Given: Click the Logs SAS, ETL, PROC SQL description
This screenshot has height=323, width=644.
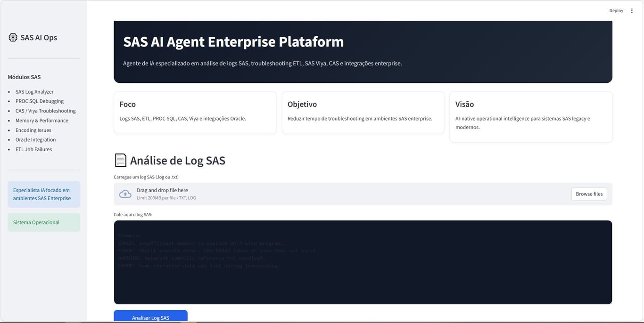Looking at the screenshot, I should point(183,119).
